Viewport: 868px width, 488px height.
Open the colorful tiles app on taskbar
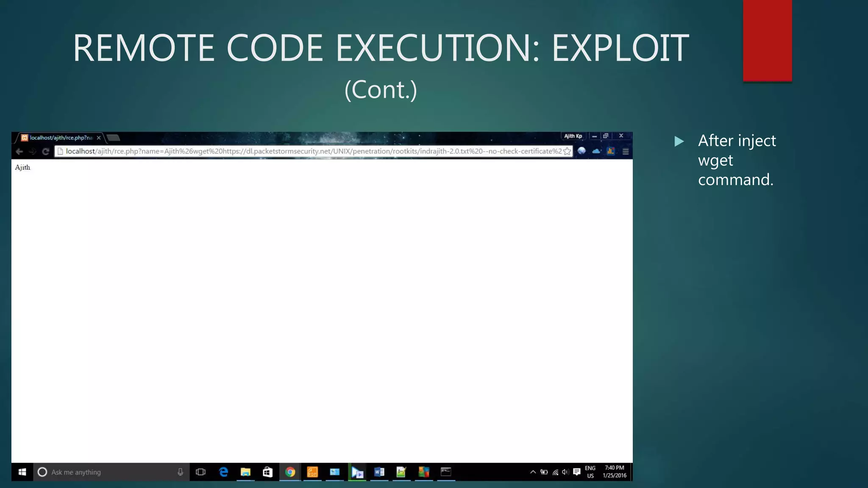pos(424,472)
